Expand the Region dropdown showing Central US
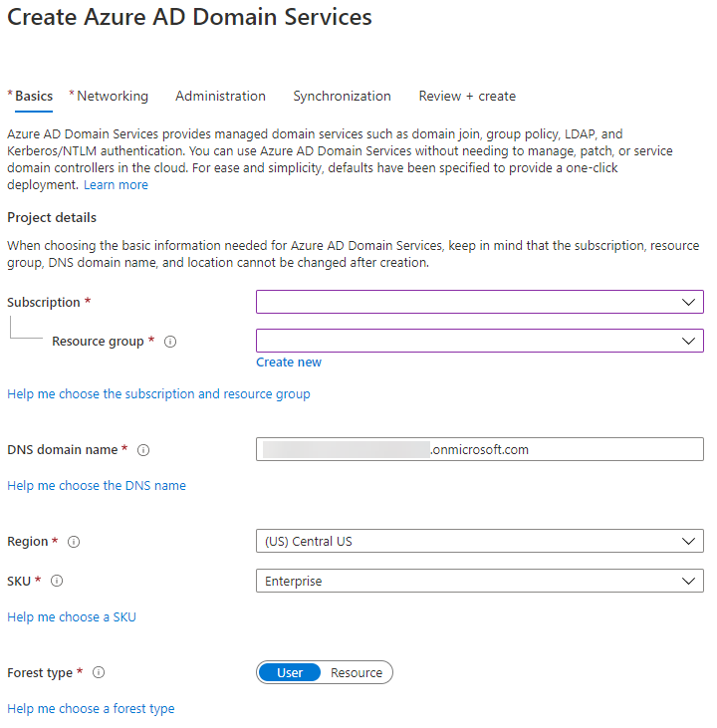717x728 pixels. click(480, 542)
